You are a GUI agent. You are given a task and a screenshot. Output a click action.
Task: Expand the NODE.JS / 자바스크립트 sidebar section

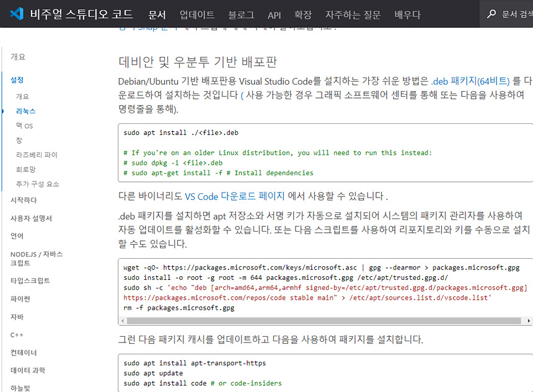pyautogui.click(x=37, y=258)
